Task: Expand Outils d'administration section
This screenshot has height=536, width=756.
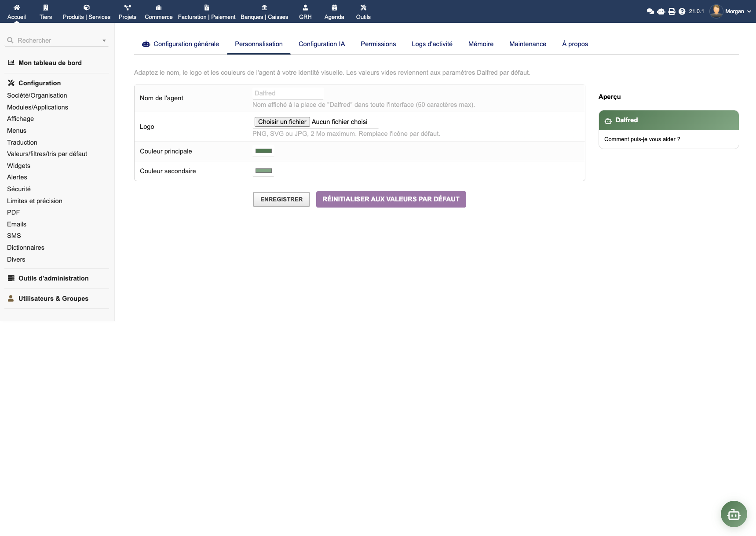Action: (x=53, y=278)
